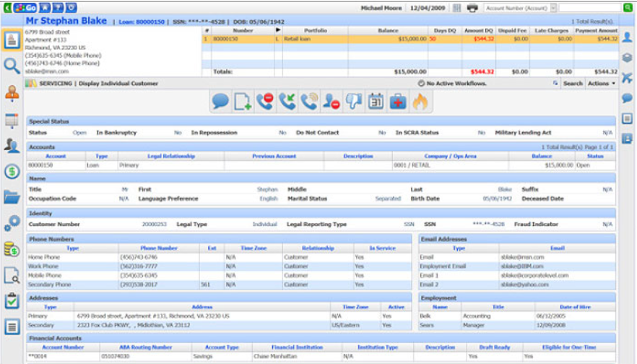Click the first aid kit action icon

click(398, 101)
